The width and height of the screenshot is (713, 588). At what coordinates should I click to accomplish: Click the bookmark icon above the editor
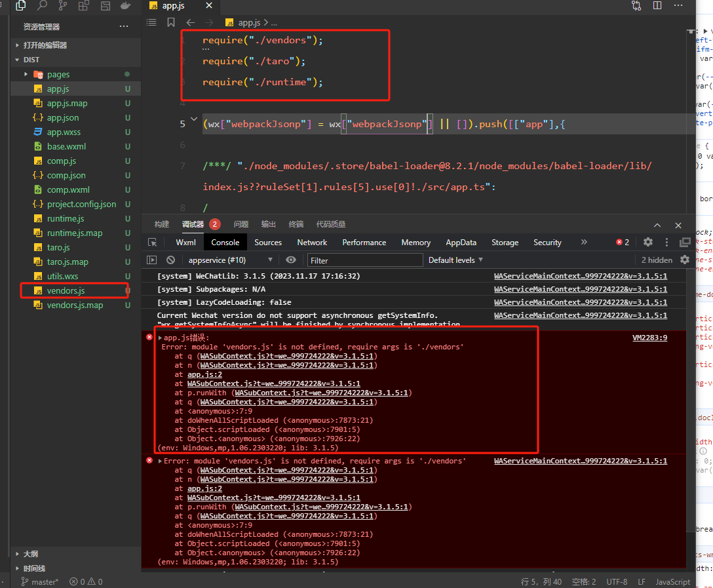point(171,22)
